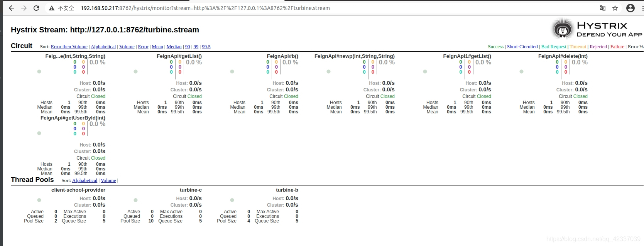Image resolution: width=644 pixels, height=246 pixels.
Task: Click the Thread Pools section heading
Action: coord(32,180)
